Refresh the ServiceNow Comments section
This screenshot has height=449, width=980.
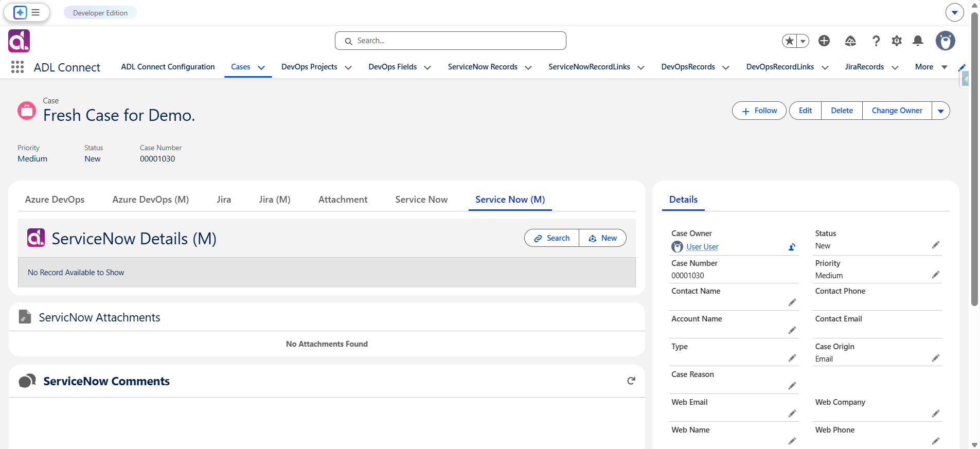pos(631,381)
